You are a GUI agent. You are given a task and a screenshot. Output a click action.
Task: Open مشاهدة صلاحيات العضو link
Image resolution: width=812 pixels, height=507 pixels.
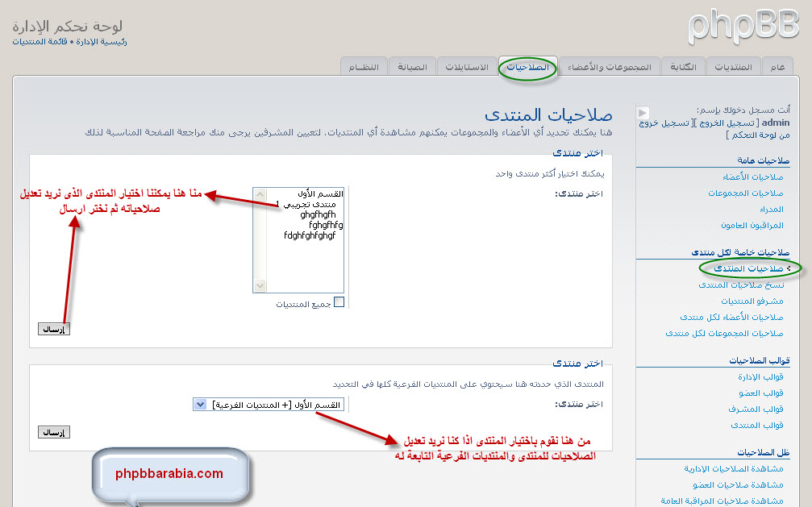[x=738, y=484]
